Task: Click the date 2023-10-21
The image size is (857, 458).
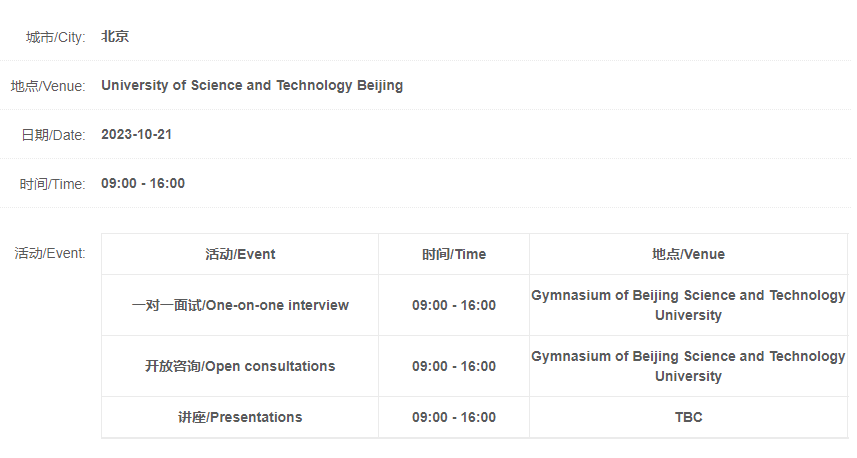Action: [x=137, y=134]
